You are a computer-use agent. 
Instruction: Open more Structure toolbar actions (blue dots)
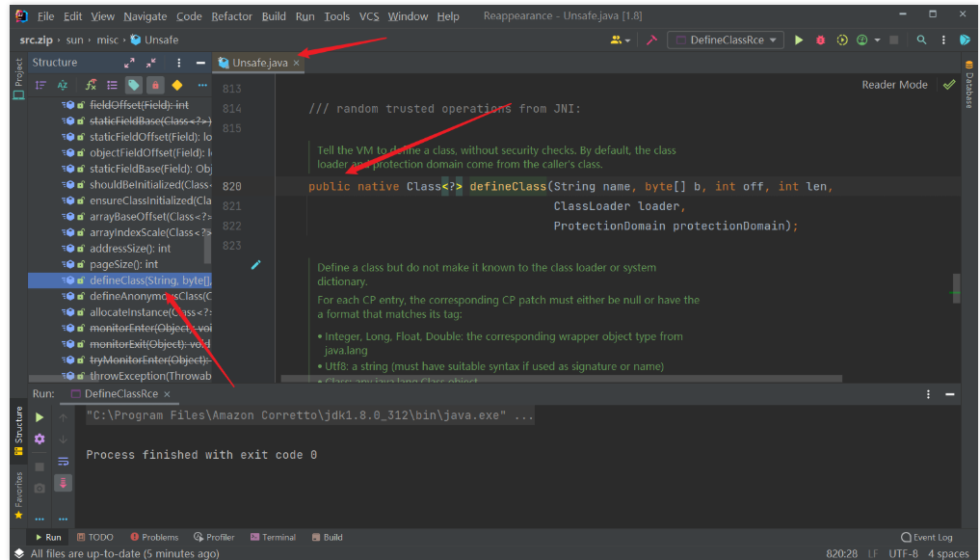(202, 85)
